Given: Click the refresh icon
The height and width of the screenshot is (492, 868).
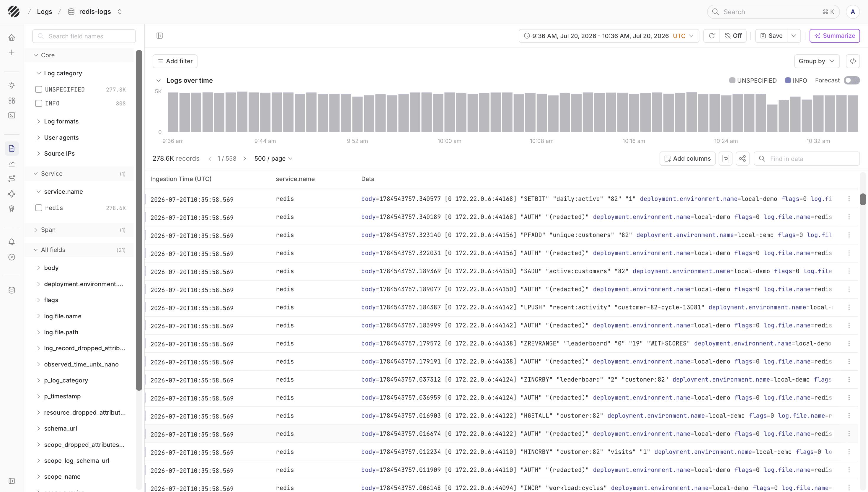Looking at the screenshot, I should (x=712, y=36).
